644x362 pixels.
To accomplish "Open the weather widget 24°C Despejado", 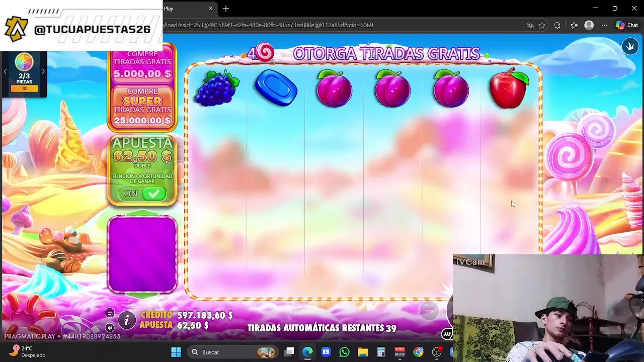I will click(x=28, y=351).
